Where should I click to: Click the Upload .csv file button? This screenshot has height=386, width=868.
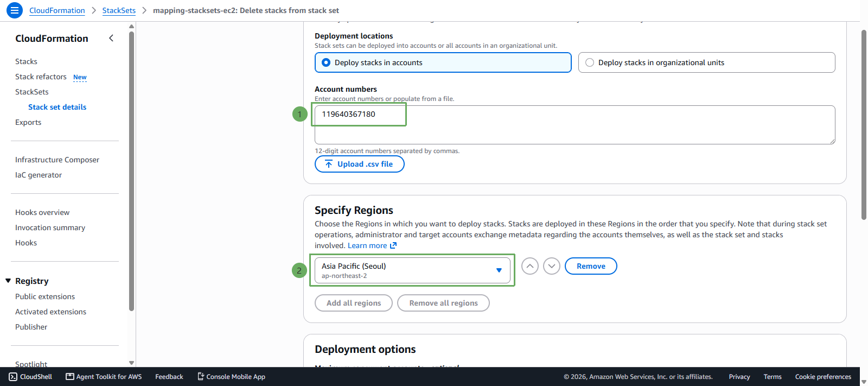coord(360,164)
